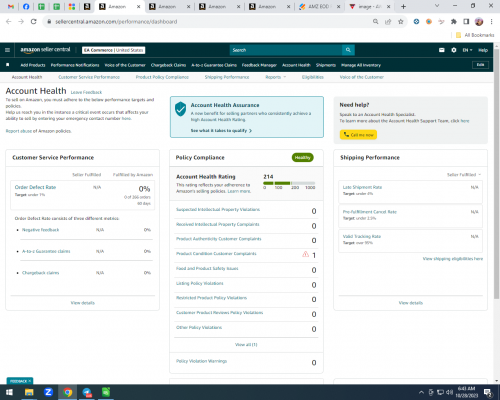Open Product Condition Customer Complaints link

pos(216,254)
